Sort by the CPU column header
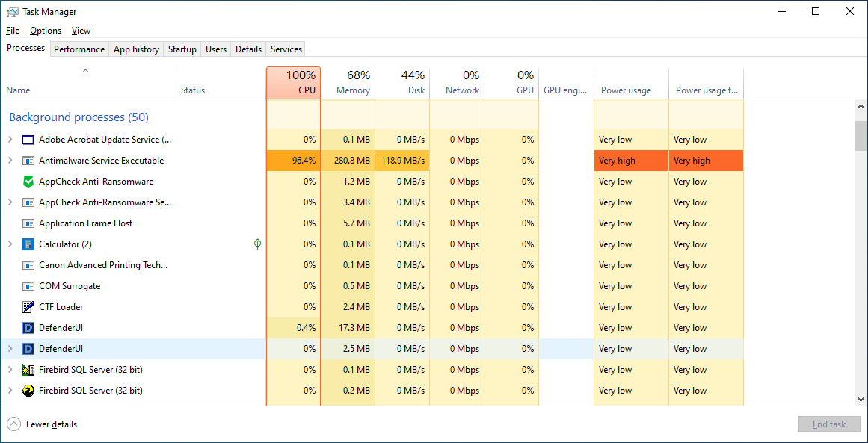Screen dimensions: 868x443 pyautogui.click(x=293, y=83)
